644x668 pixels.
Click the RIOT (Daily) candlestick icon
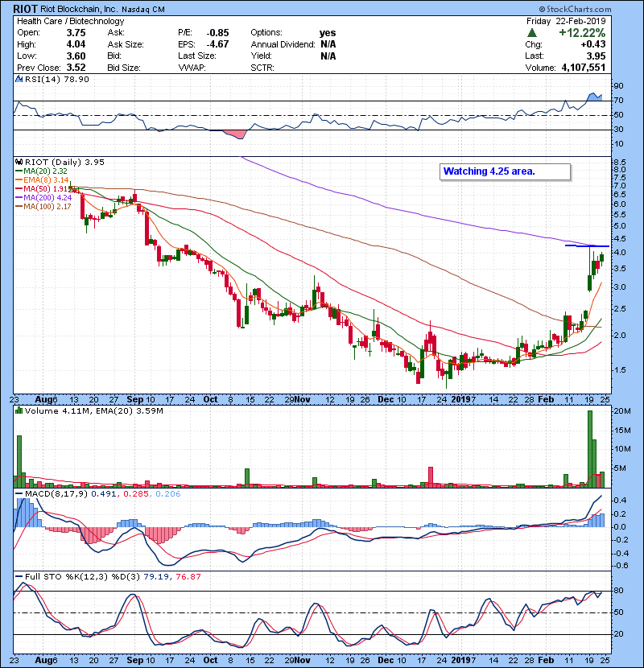(x=19, y=162)
